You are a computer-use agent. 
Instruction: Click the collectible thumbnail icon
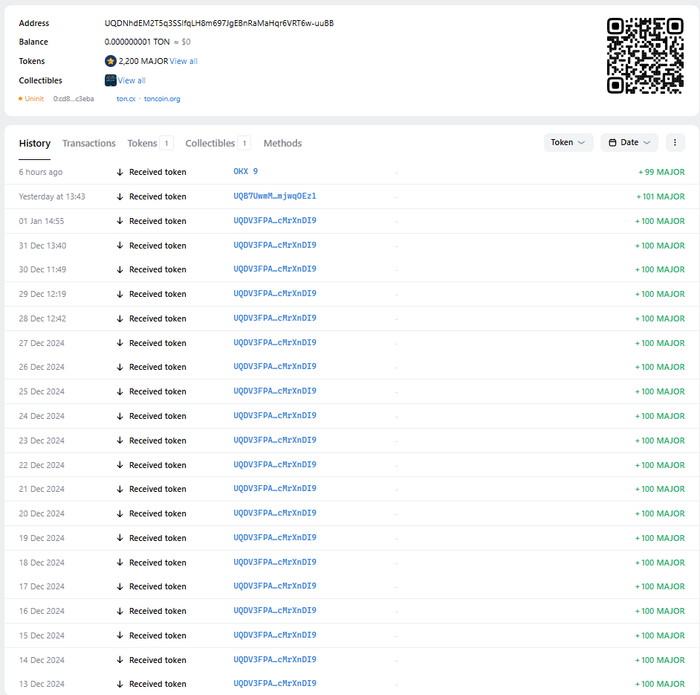coord(110,80)
